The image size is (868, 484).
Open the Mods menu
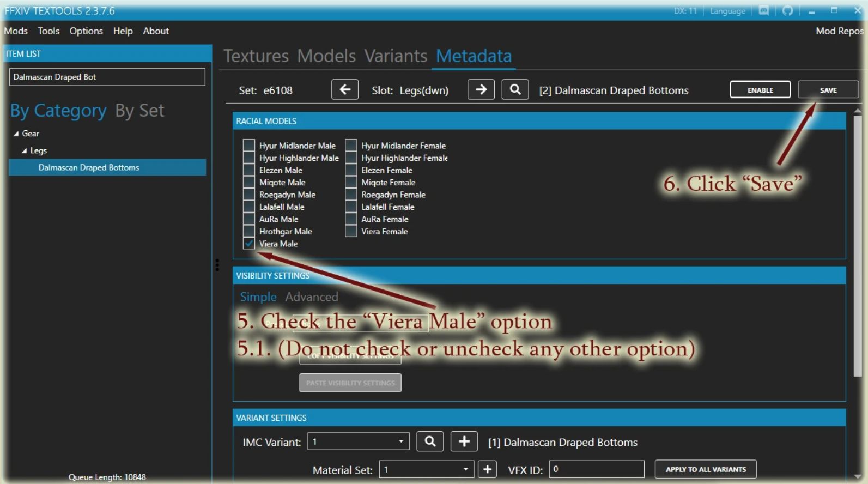click(16, 31)
